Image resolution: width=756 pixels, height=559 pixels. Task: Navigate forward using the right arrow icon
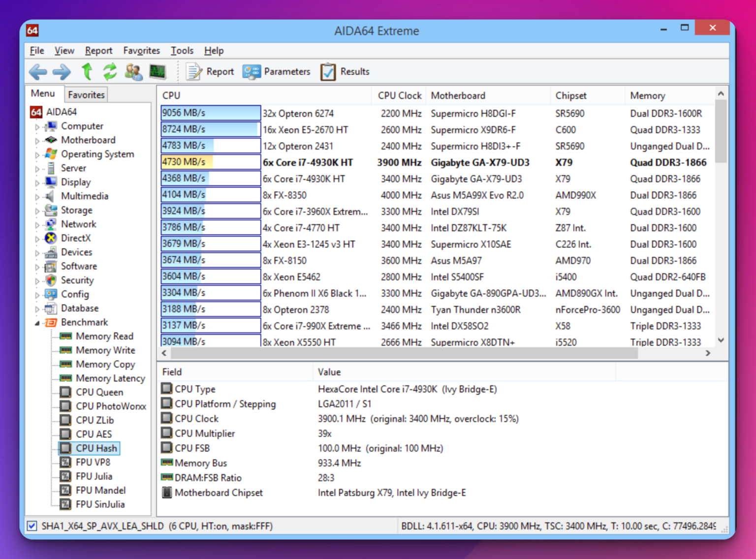pos(61,72)
